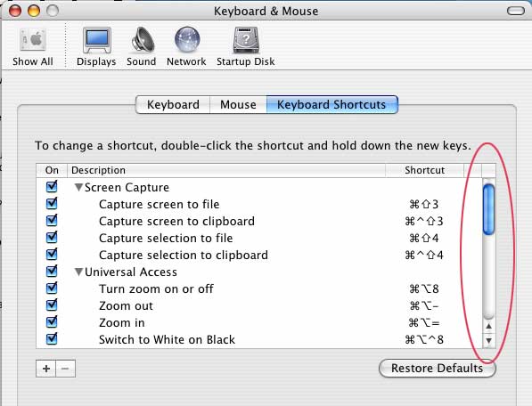Collapse the Universal Access group
The image size is (532, 406).
pyautogui.click(x=78, y=272)
